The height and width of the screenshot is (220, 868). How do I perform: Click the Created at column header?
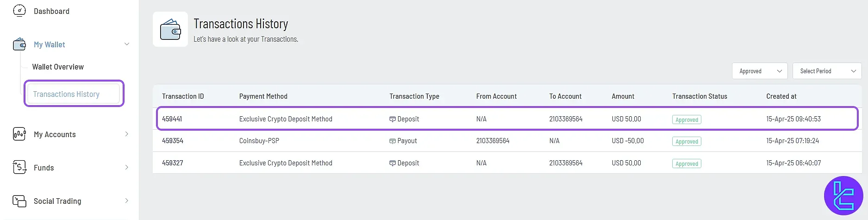[781, 96]
